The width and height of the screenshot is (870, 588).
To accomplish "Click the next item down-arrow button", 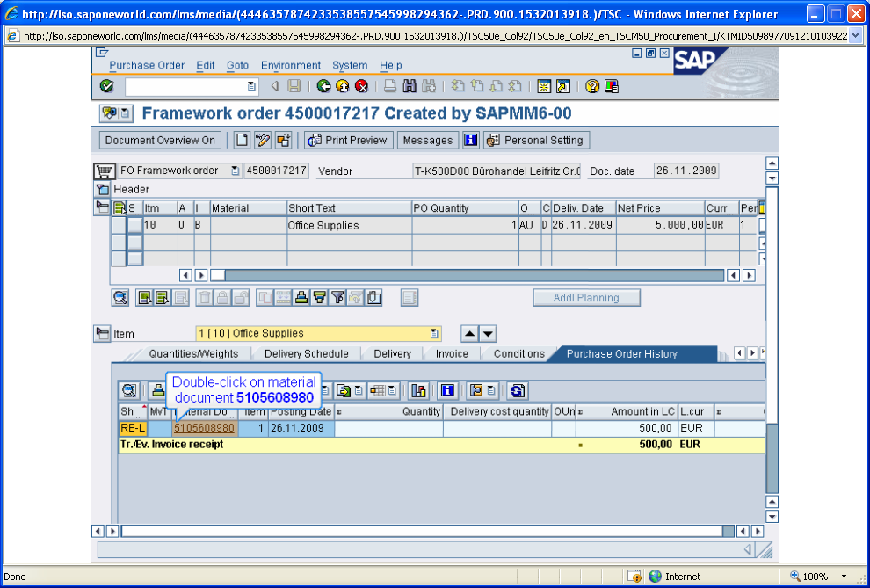I will (x=488, y=334).
